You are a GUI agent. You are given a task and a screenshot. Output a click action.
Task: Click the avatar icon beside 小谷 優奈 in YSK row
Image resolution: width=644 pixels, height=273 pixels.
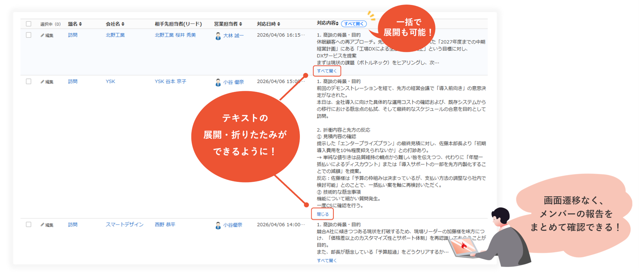tap(218, 83)
